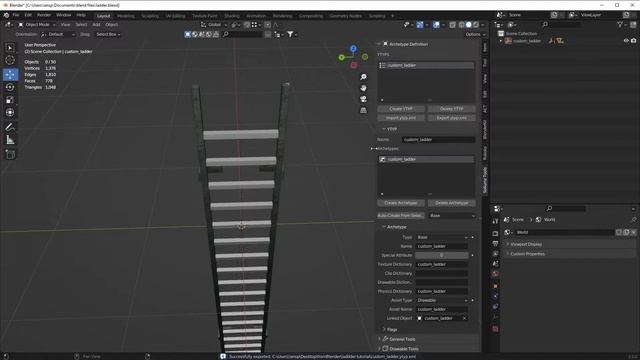Click Export ytyp.xml button
Image resolution: width=640 pixels, height=360 pixels.
click(x=451, y=118)
